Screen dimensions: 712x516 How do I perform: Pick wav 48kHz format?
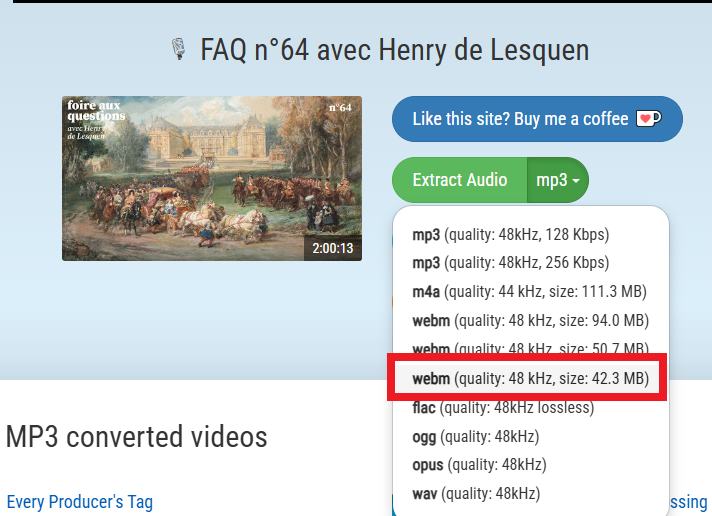tap(476, 493)
